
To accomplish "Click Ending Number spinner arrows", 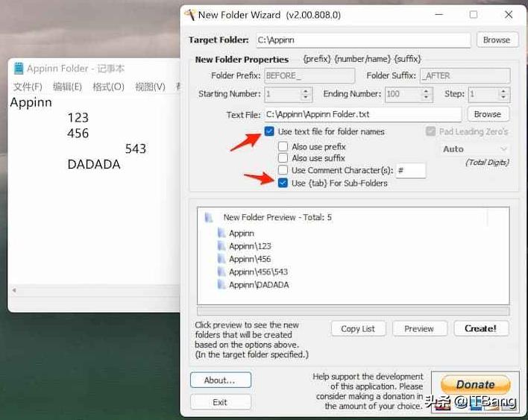I will coord(426,94).
